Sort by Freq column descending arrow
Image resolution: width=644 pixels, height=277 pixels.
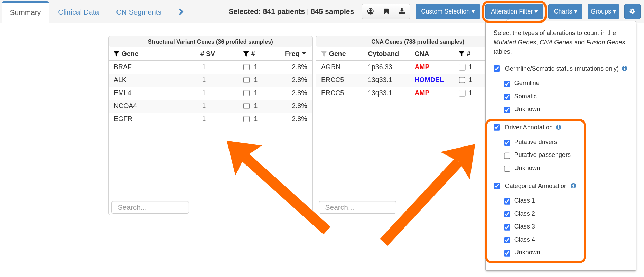coord(304,53)
